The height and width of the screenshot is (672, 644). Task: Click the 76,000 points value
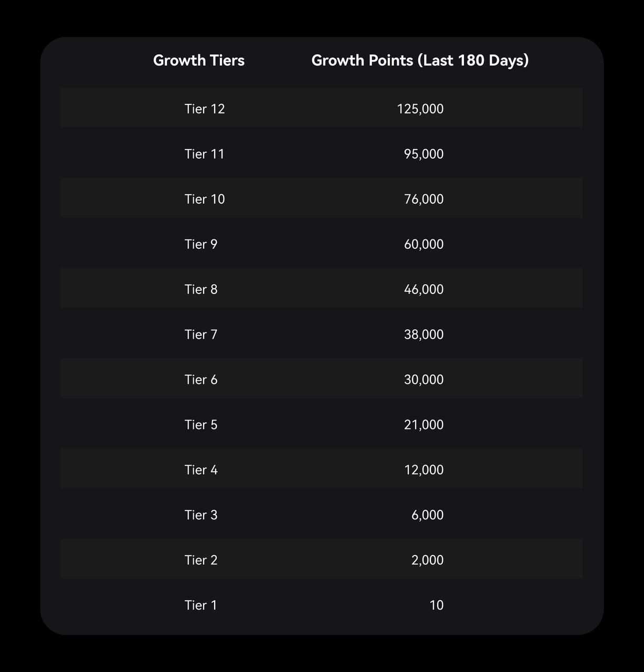pos(424,199)
